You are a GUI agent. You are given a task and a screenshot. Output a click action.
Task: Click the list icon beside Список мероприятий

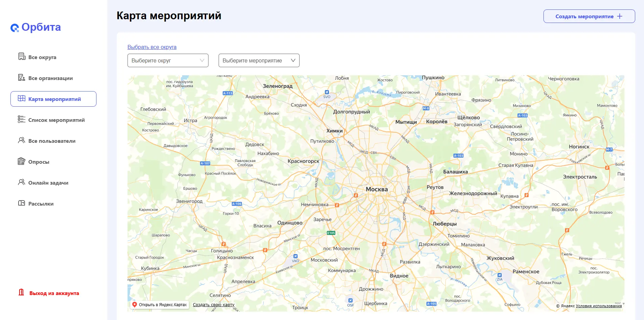tap(22, 119)
